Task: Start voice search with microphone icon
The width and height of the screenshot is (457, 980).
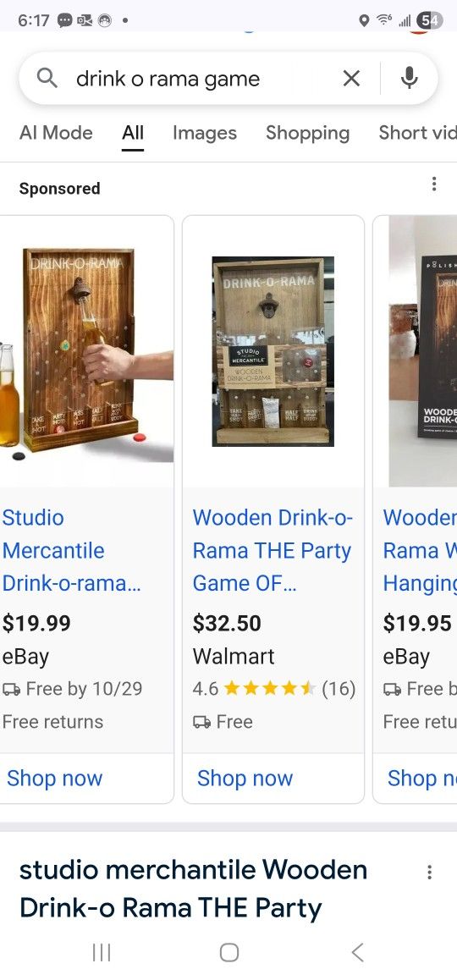Action: [x=409, y=78]
